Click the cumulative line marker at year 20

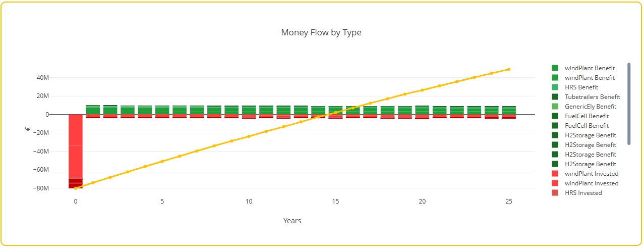422,90
